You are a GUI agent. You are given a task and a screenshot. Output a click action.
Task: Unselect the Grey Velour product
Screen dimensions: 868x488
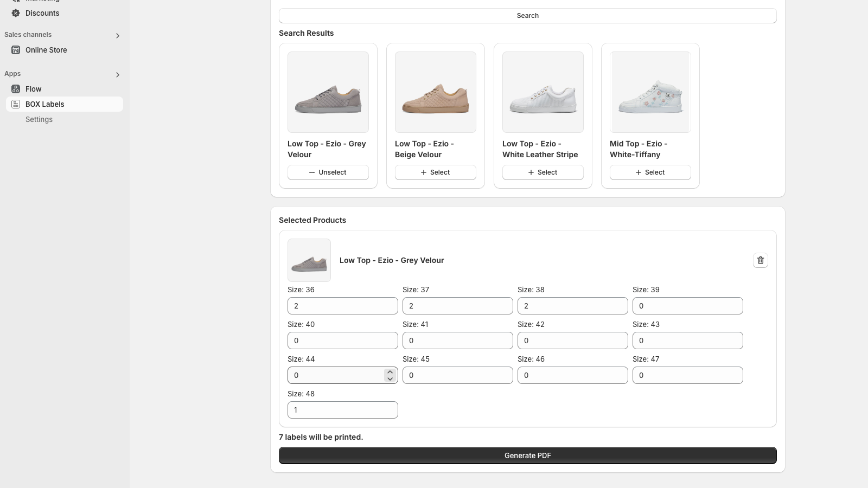coord(328,172)
